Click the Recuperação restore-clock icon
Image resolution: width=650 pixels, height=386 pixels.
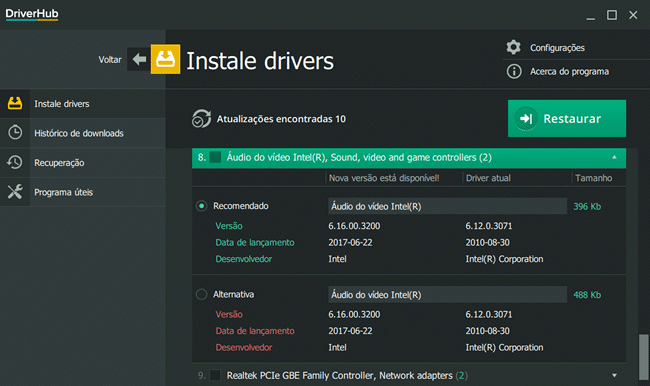coord(15,162)
